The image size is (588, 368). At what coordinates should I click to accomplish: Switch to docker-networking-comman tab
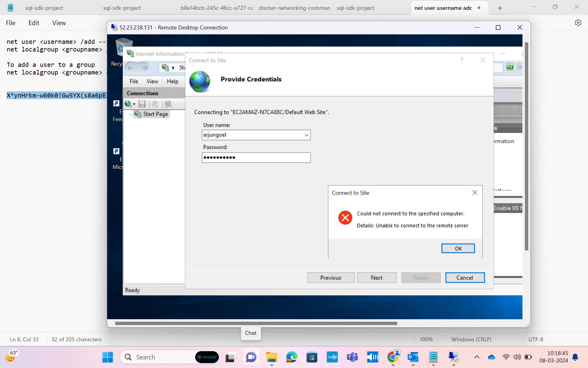(x=294, y=8)
